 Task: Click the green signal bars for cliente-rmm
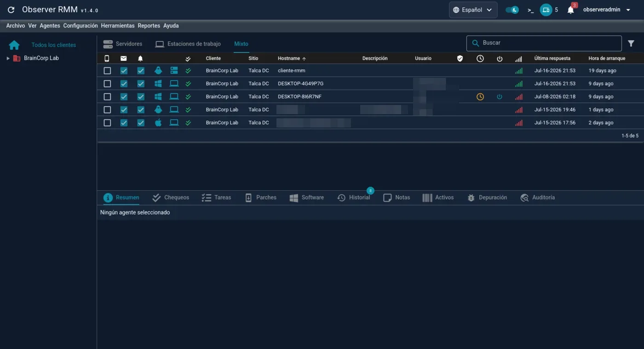[x=519, y=71]
